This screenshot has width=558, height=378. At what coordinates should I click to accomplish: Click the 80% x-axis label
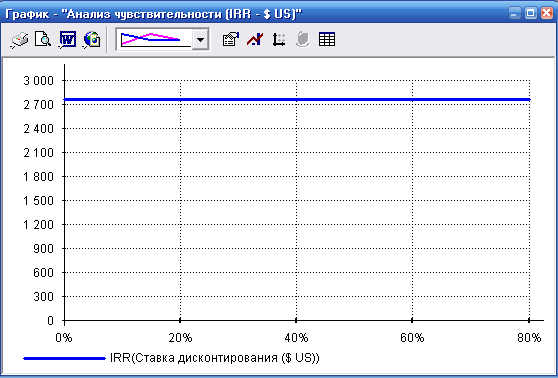(x=529, y=337)
